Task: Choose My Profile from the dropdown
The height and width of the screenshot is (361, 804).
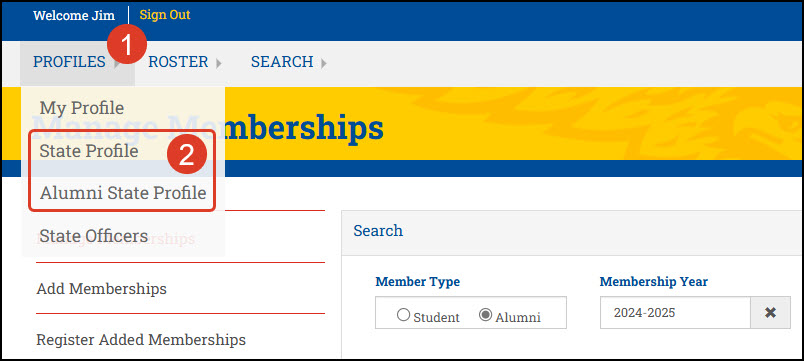Action: (x=82, y=108)
